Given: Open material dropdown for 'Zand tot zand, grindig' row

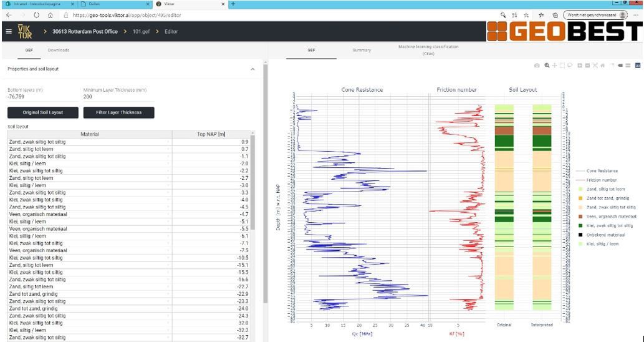Looking at the screenshot, I should click(x=168, y=294).
